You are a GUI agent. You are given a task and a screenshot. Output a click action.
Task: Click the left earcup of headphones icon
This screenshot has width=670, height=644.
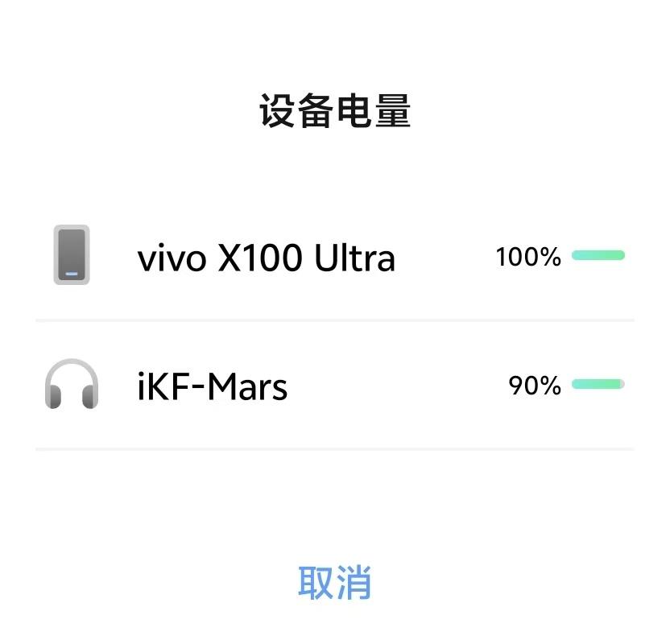[x=53, y=396]
